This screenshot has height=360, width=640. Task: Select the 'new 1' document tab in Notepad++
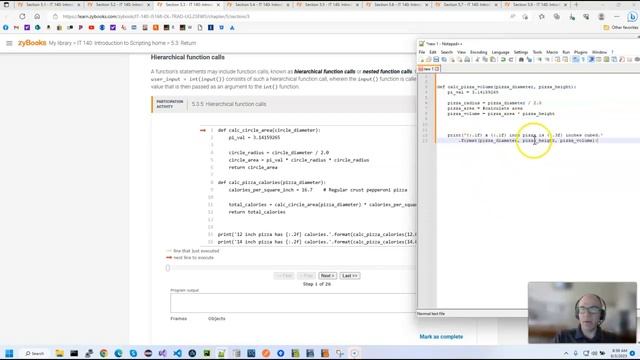428,69
